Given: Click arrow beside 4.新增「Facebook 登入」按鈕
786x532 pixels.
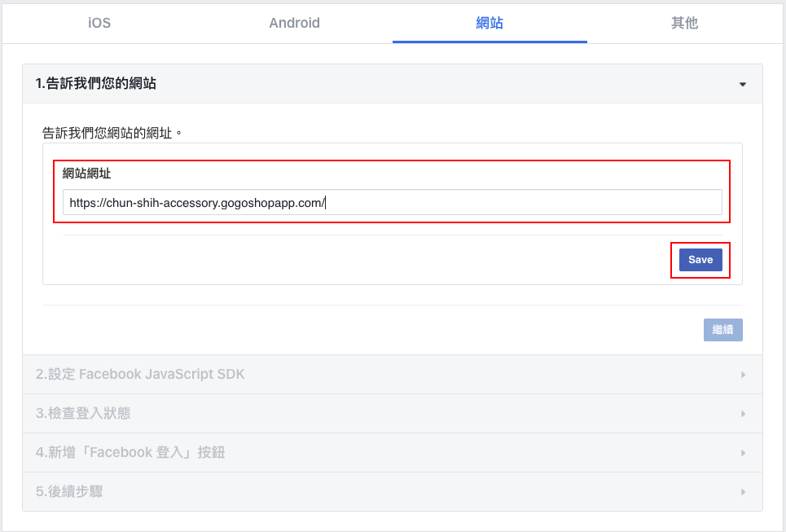Looking at the screenshot, I should click(743, 453).
